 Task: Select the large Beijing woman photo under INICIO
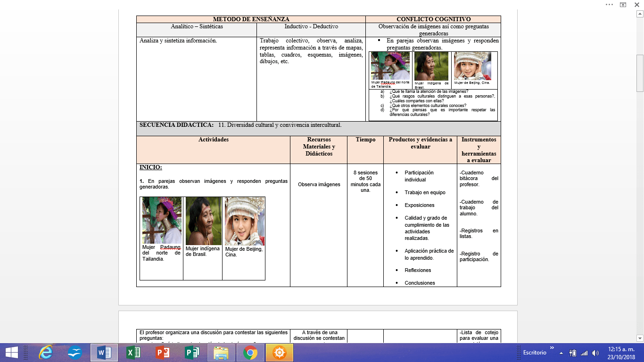click(x=244, y=221)
